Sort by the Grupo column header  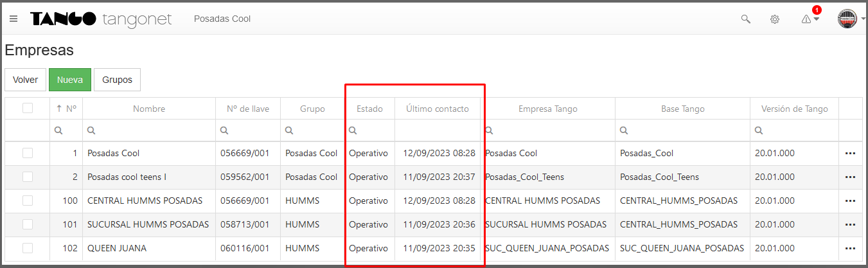(312, 109)
